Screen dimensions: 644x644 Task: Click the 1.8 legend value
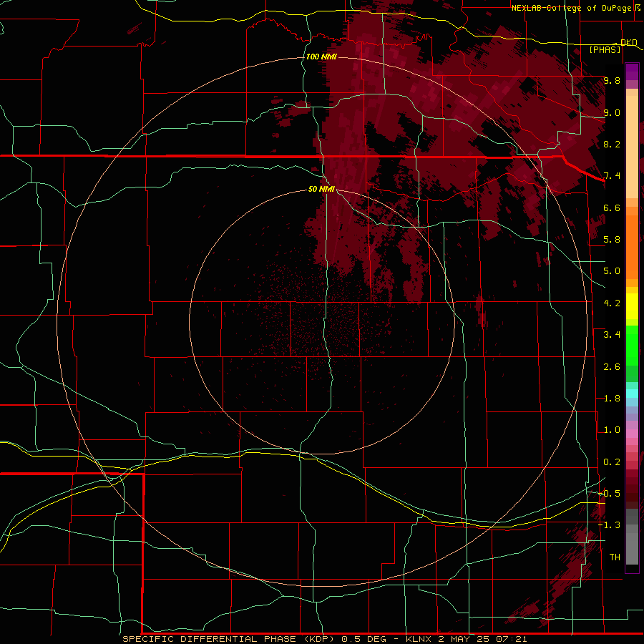[x=612, y=399]
